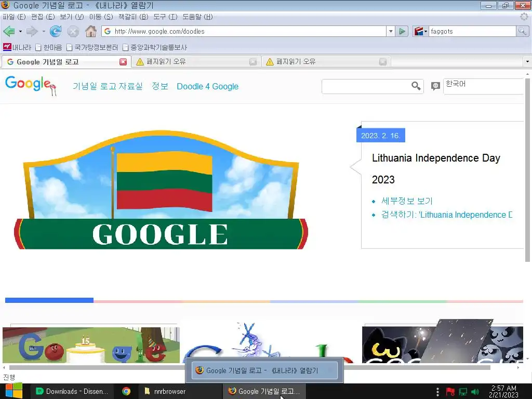Open the search engine selector dropdown
This screenshot has height=399, width=532.
[x=426, y=32]
